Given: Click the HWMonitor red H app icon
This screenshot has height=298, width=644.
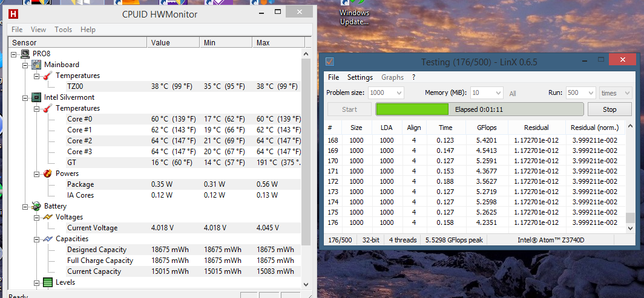Looking at the screenshot, I should 13,14.
